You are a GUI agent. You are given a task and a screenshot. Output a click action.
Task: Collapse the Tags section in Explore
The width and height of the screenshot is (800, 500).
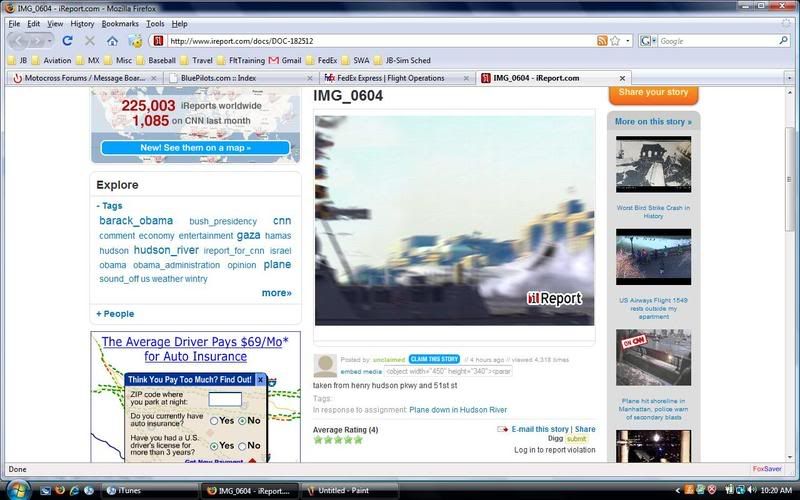point(109,206)
